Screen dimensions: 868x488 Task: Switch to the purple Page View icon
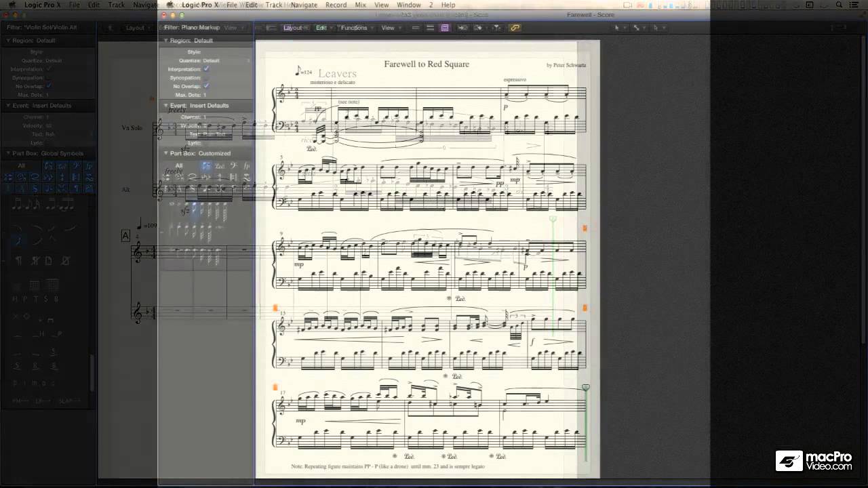coord(445,28)
